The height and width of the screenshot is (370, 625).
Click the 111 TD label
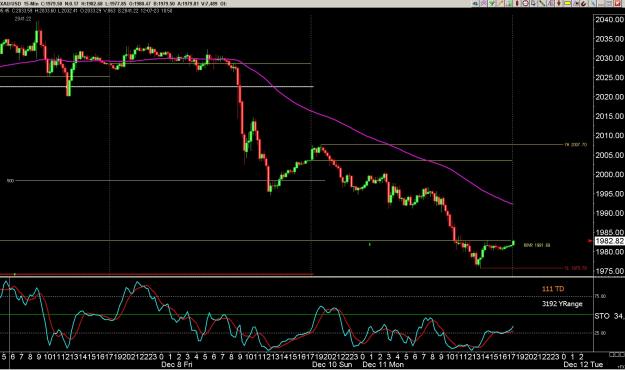pyautogui.click(x=553, y=289)
